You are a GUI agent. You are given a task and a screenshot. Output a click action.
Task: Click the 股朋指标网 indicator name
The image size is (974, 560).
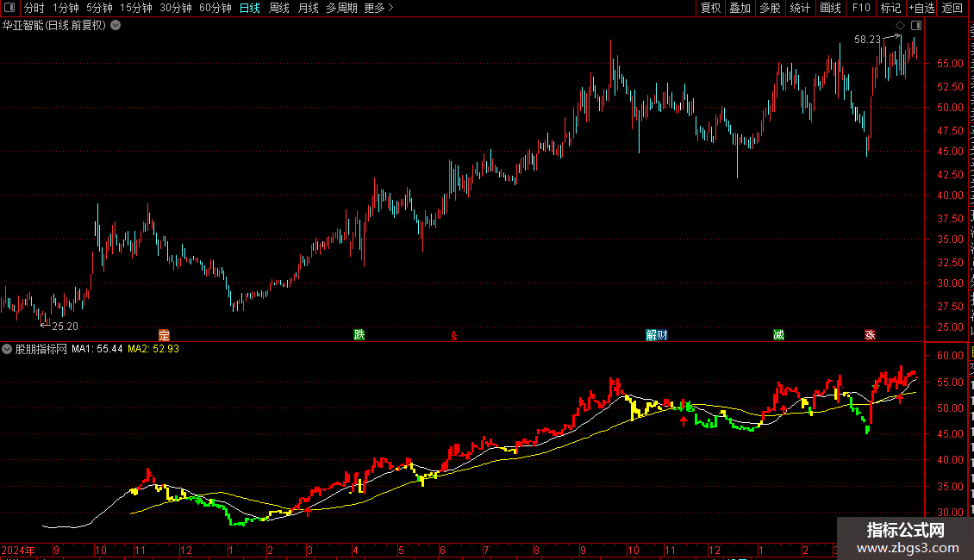41,349
